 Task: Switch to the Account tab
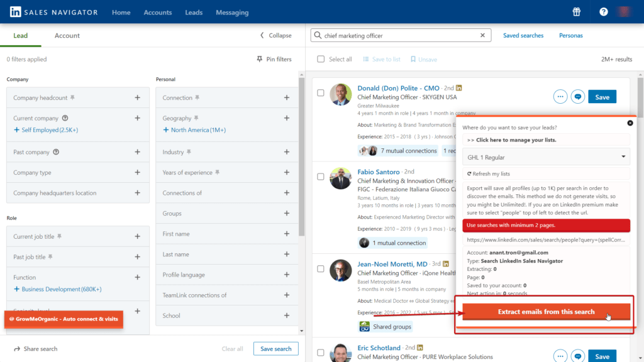pos(67,35)
